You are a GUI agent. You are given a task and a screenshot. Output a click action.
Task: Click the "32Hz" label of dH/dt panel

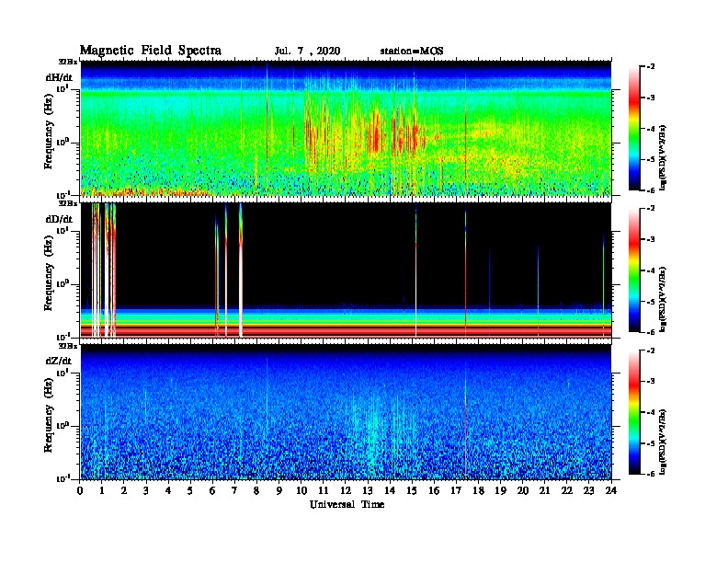click(68, 62)
